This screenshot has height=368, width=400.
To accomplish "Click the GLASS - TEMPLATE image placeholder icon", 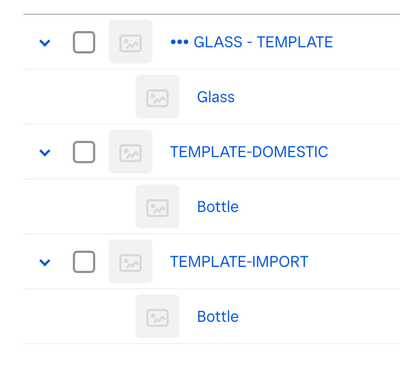I will pyautogui.click(x=130, y=42).
